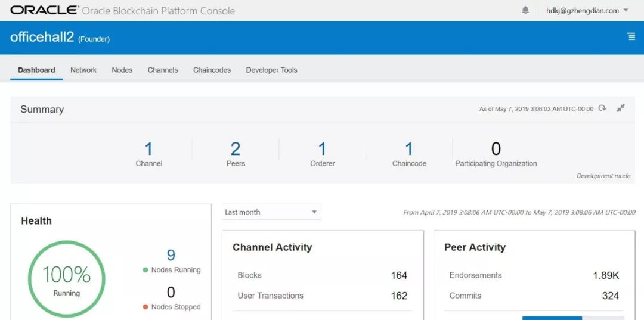Switch to the Network tab

pos(83,70)
